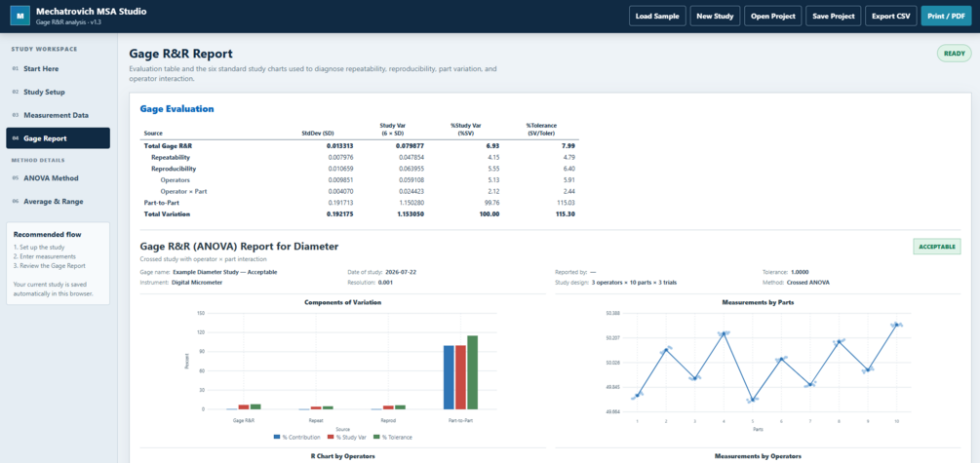This screenshot has height=463, width=980.
Task: Click the Part-to-Part blue contribution bar
Action: point(449,377)
